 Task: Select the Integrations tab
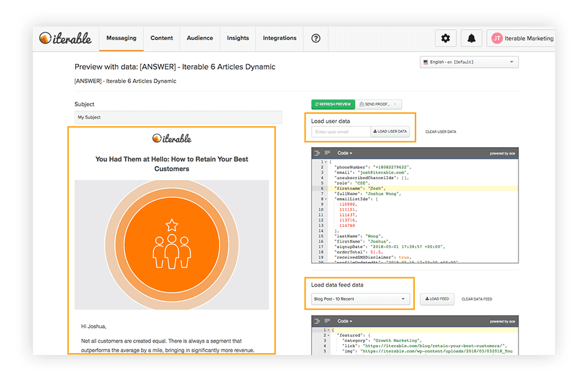click(x=279, y=38)
